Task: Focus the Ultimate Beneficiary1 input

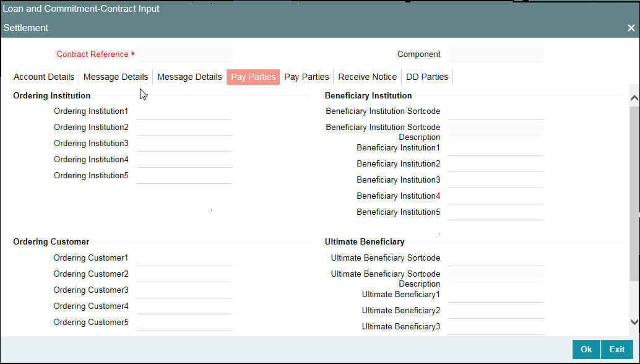Action: pyautogui.click(x=496, y=295)
